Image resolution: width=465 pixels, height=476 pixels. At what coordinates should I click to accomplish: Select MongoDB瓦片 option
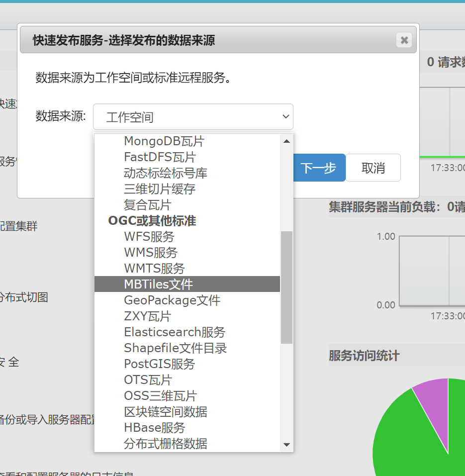pos(187,141)
